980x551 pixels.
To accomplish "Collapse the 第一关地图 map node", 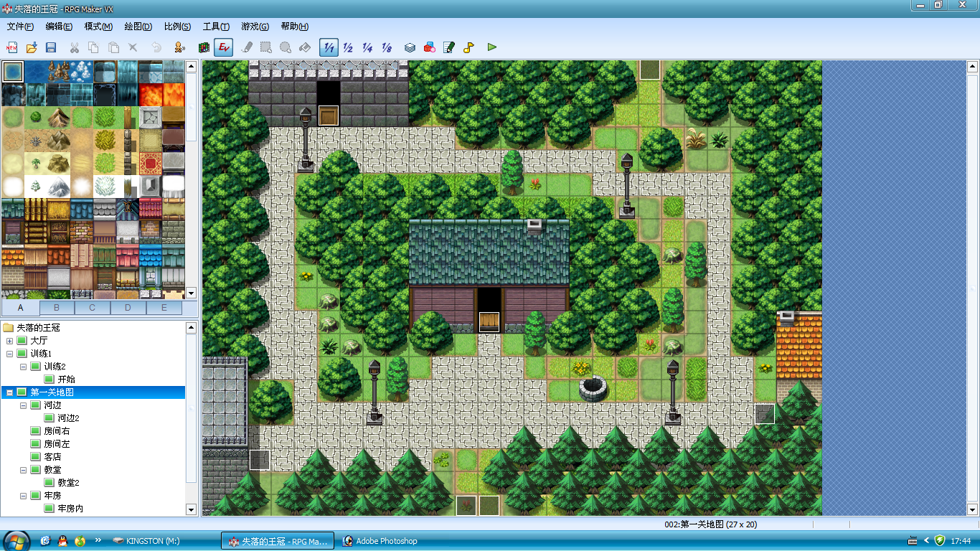I will pos(9,392).
